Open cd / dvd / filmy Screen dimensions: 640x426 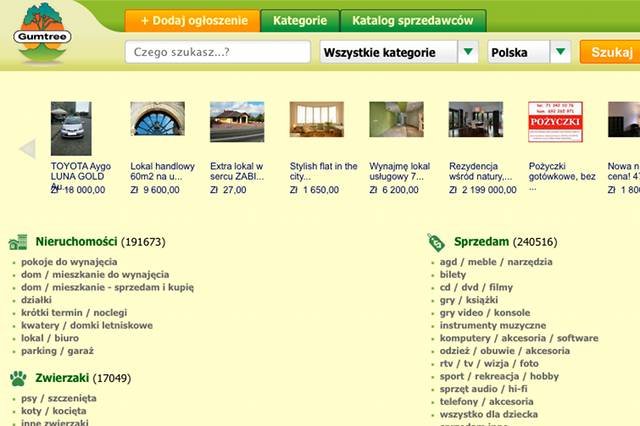[x=476, y=287]
